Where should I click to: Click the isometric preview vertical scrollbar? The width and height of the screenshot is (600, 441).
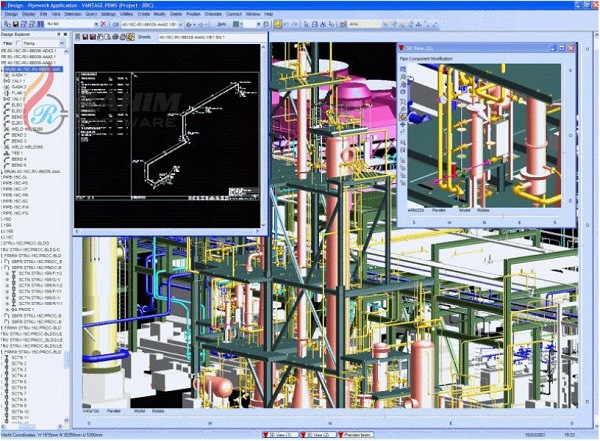point(263,135)
